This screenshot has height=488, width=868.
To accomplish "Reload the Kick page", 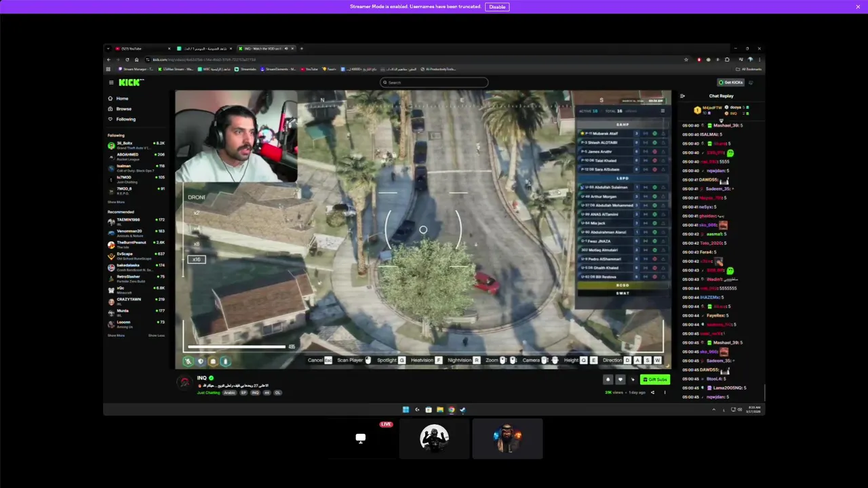I will click(x=127, y=60).
